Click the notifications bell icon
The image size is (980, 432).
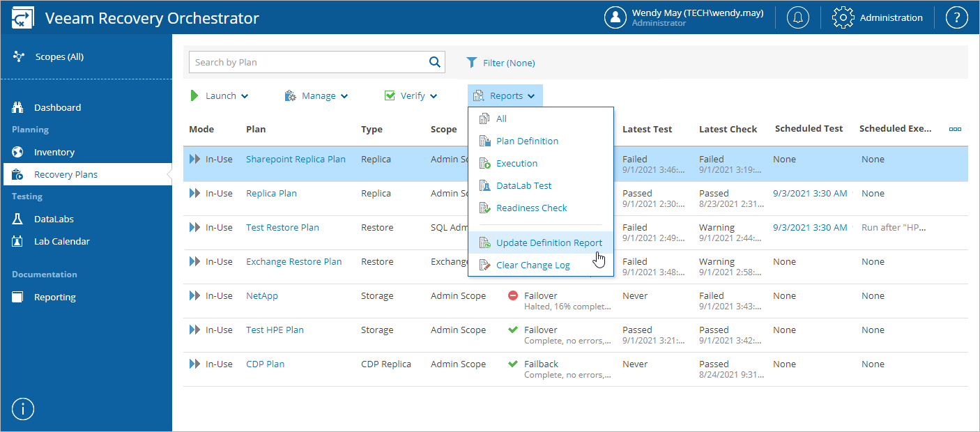tap(798, 17)
